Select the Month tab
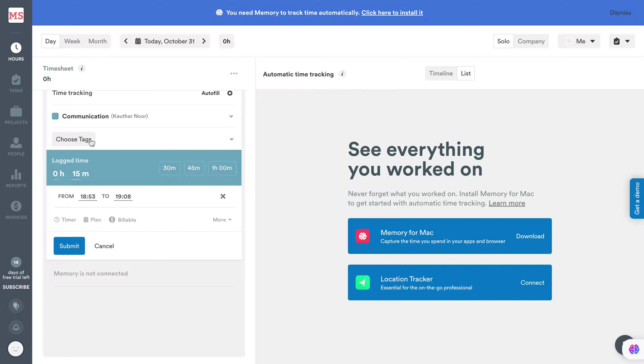 [x=97, y=41]
